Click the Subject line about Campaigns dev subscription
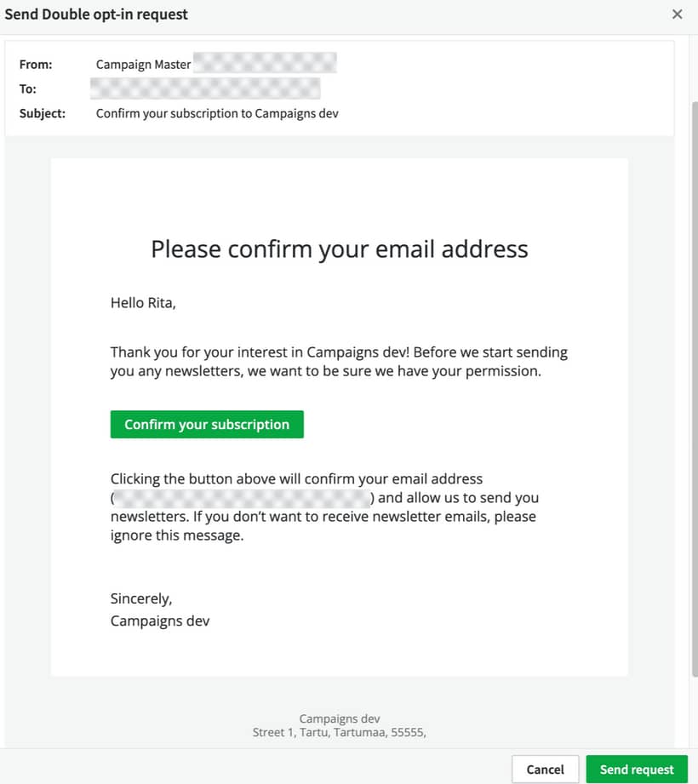This screenshot has width=698, height=784. [x=218, y=113]
